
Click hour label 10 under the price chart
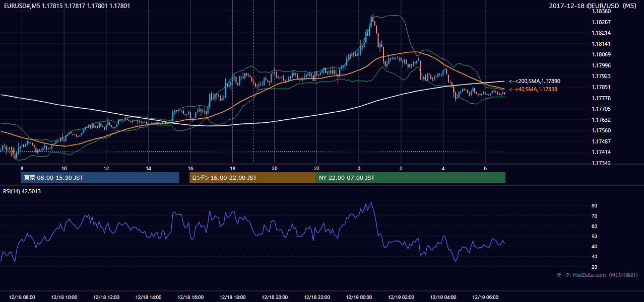coord(64,168)
